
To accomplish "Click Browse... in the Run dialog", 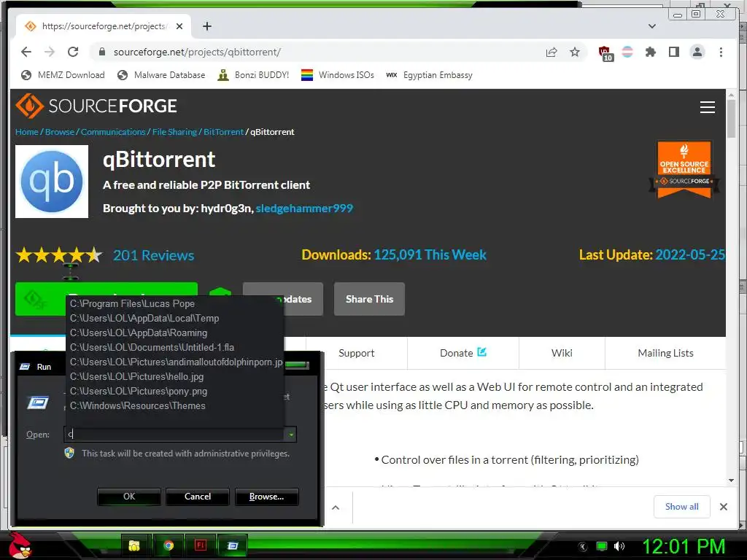I will [267, 497].
